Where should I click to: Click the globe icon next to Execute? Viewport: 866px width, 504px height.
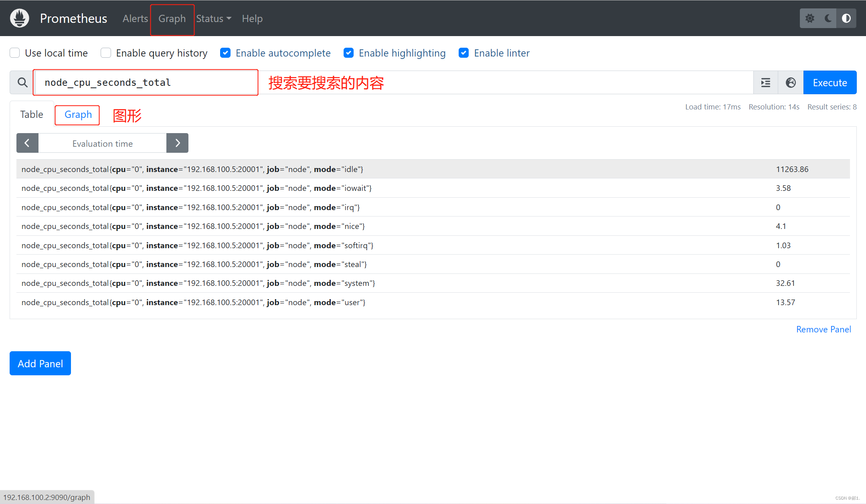[x=790, y=82]
